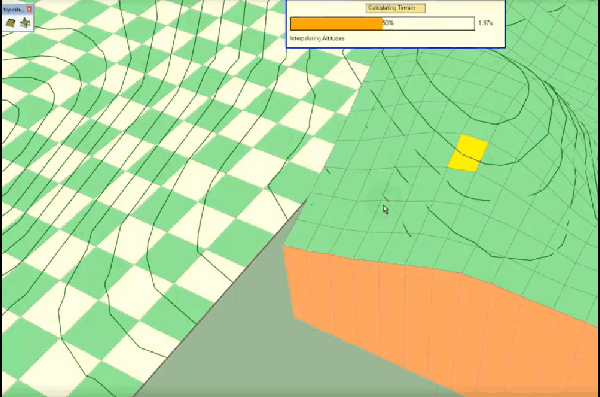Click the first yellow terrain icon in toolbar
This screenshot has width=600, height=397.
point(11,23)
